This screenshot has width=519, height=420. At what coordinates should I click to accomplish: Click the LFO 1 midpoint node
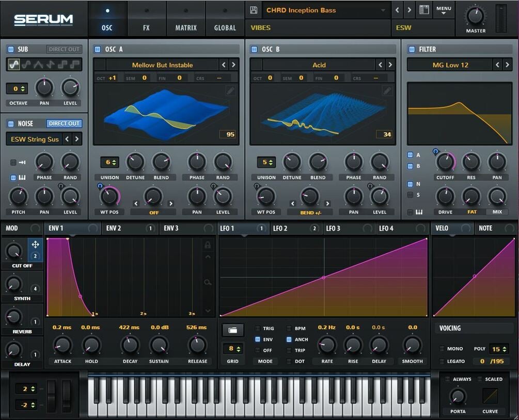(x=324, y=277)
